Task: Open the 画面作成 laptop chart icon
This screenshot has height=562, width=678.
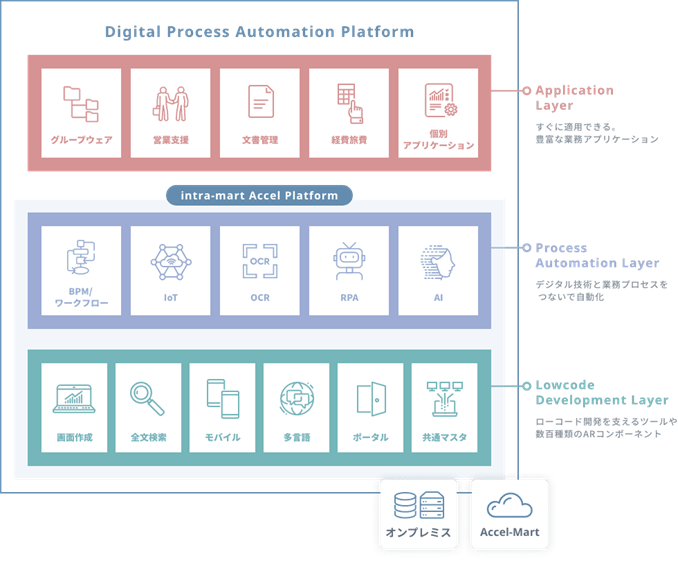Action: pos(74,399)
